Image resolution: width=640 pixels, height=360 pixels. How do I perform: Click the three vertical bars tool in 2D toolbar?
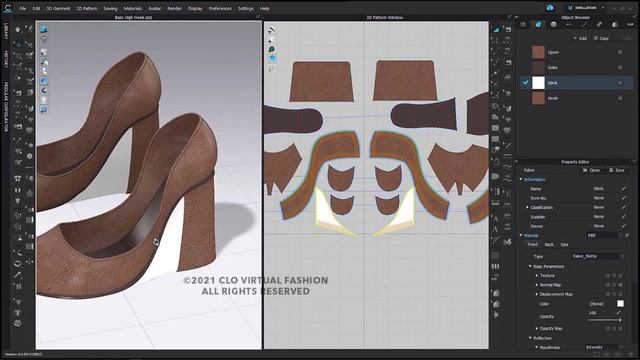495,267
